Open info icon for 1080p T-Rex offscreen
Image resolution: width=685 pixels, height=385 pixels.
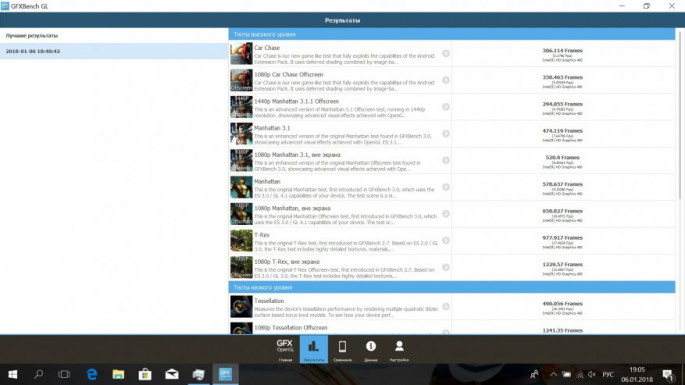click(446, 267)
